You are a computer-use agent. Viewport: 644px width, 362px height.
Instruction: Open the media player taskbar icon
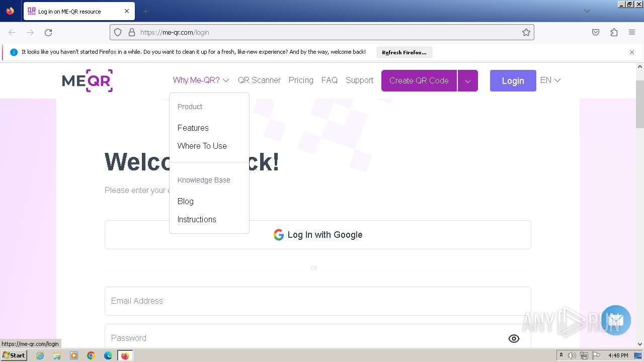click(74, 355)
